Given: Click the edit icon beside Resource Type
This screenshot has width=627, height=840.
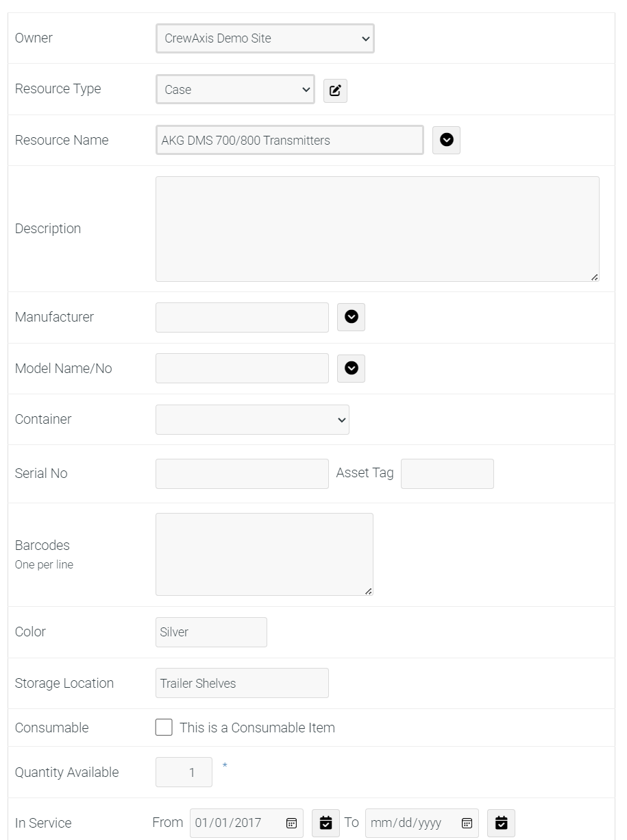Looking at the screenshot, I should (x=335, y=91).
